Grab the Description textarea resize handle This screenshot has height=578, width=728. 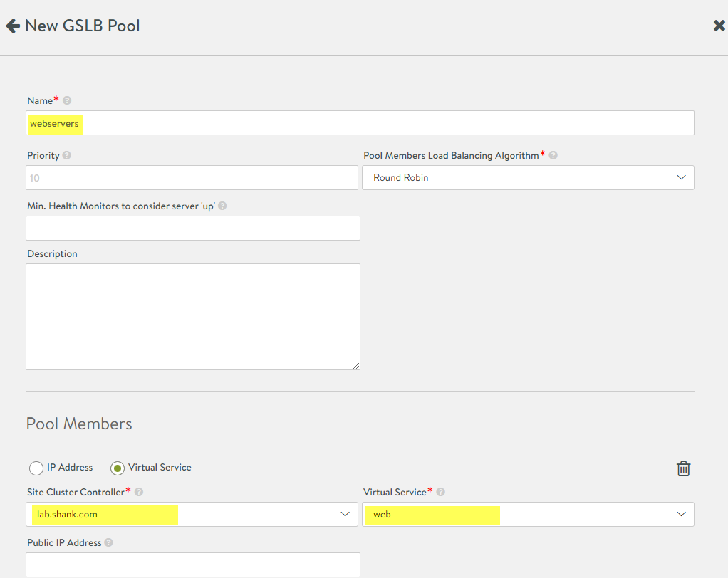(x=356, y=366)
